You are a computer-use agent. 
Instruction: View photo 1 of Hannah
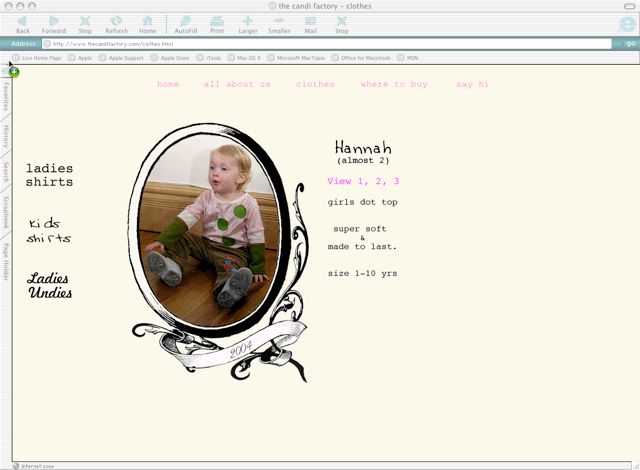361,181
